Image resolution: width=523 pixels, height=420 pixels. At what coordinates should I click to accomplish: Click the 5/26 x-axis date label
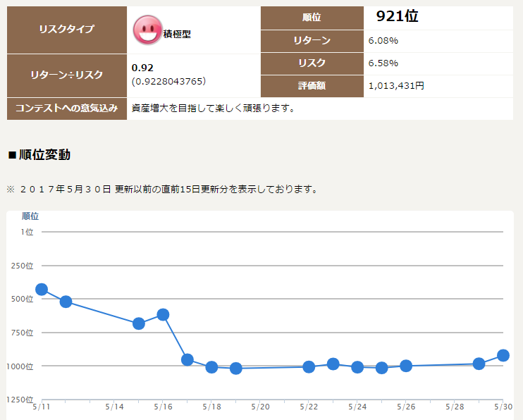406,407
